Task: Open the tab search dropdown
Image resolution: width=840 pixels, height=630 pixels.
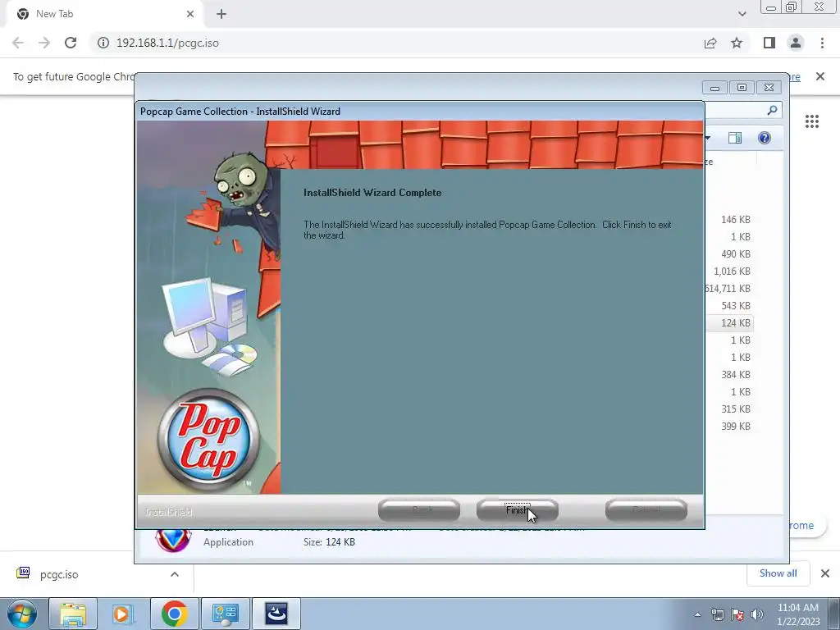Action: point(742,14)
